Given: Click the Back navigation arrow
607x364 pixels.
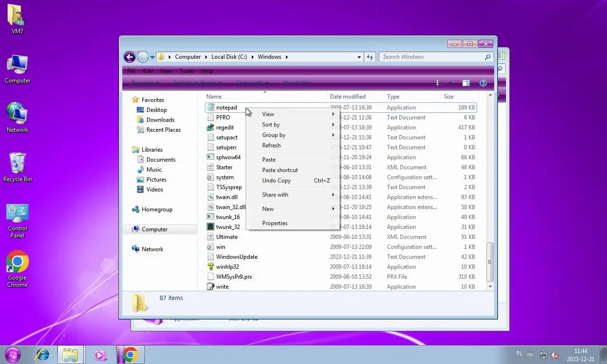Looking at the screenshot, I should point(129,57).
